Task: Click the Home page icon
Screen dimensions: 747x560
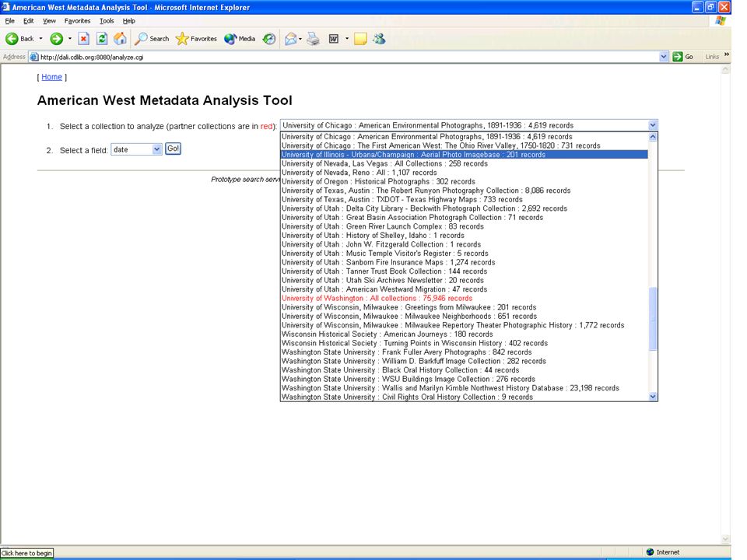Action: tap(120, 39)
